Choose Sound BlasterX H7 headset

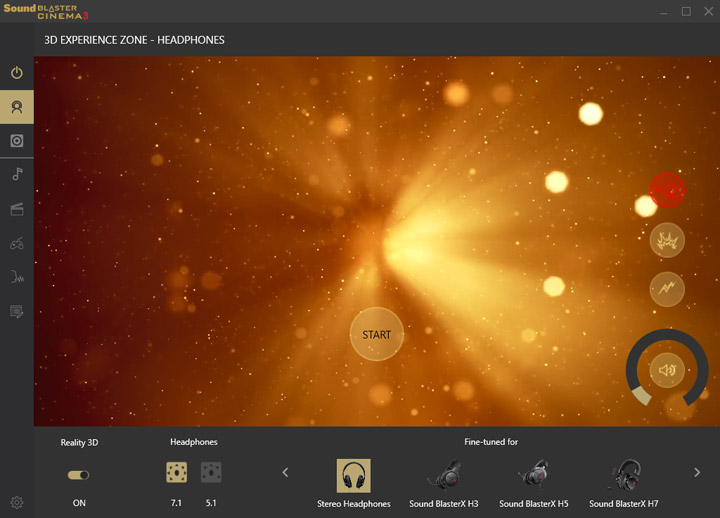point(624,475)
